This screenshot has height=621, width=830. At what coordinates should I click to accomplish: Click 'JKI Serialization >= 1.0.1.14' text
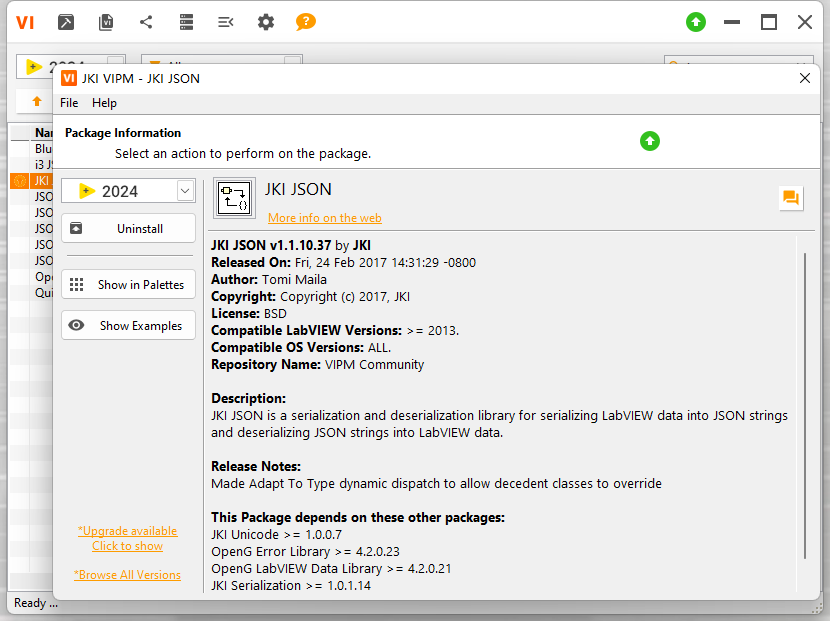pyautogui.click(x=291, y=586)
